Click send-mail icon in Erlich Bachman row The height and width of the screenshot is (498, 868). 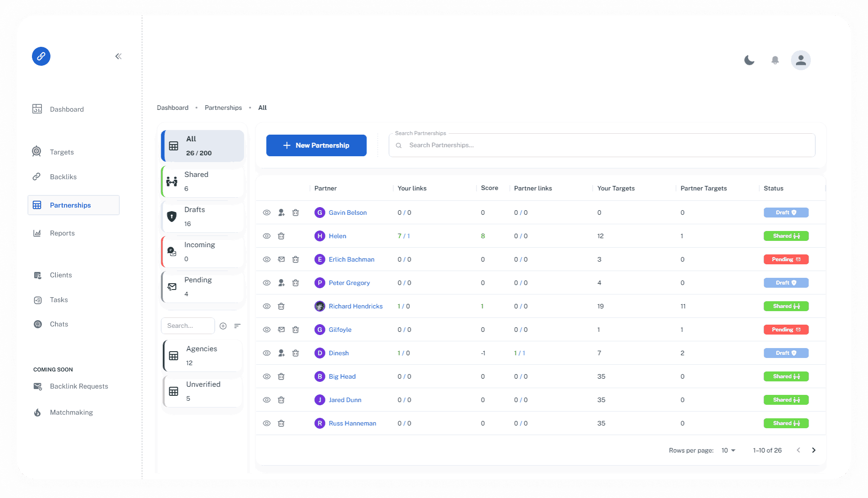pyautogui.click(x=281, y=259)
